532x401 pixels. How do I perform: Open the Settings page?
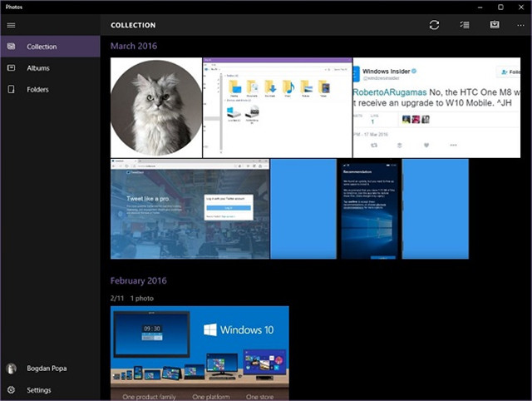click(50, 390)
